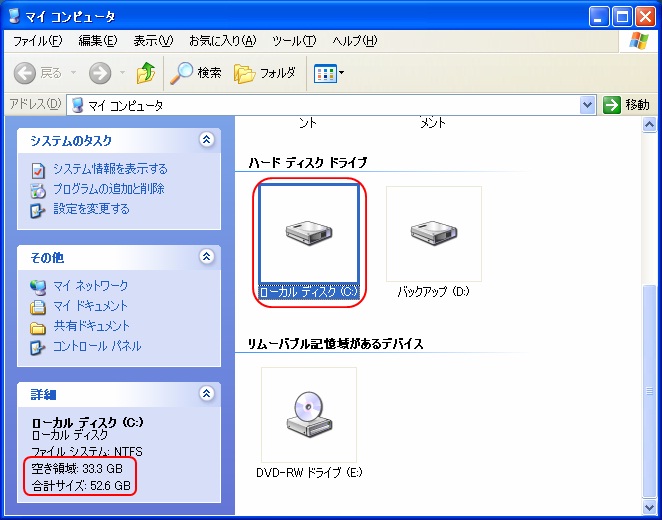This screenshot has width=662, height=520.
Task: Expand the address bar dropdown arrow
Action: click(587, 105)
